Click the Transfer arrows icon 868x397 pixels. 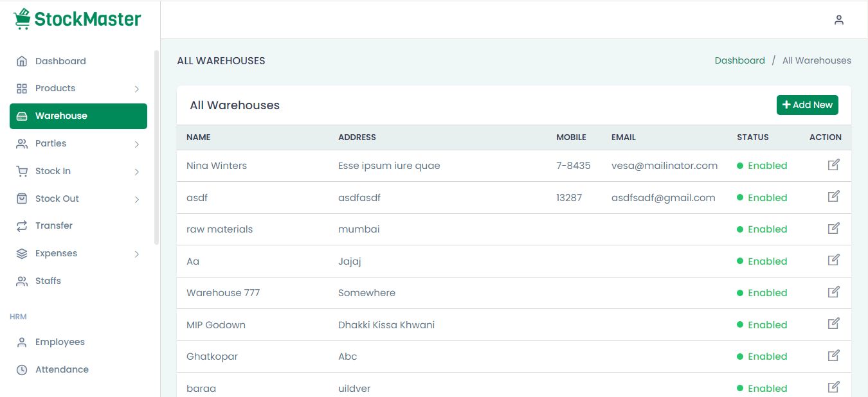22,226
